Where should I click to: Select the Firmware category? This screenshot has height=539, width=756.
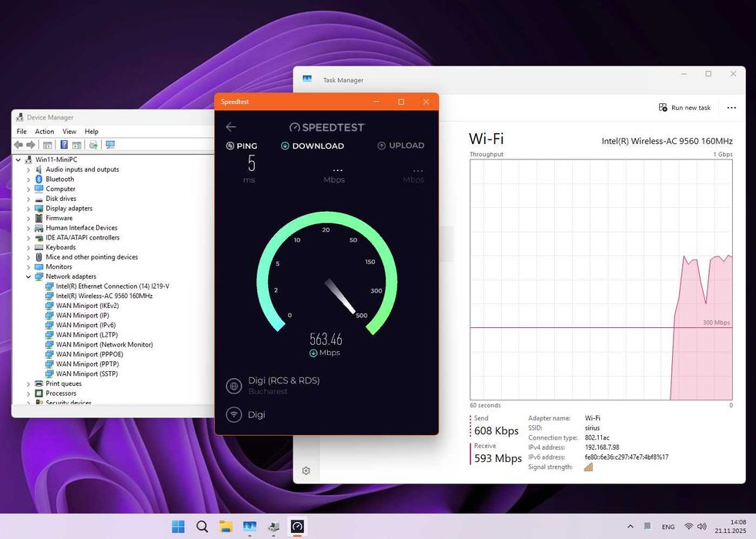pos(59,218)
